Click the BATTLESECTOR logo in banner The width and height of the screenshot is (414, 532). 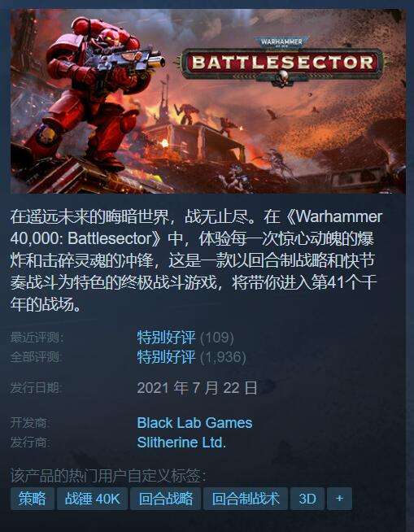click(x=282, y=63)
